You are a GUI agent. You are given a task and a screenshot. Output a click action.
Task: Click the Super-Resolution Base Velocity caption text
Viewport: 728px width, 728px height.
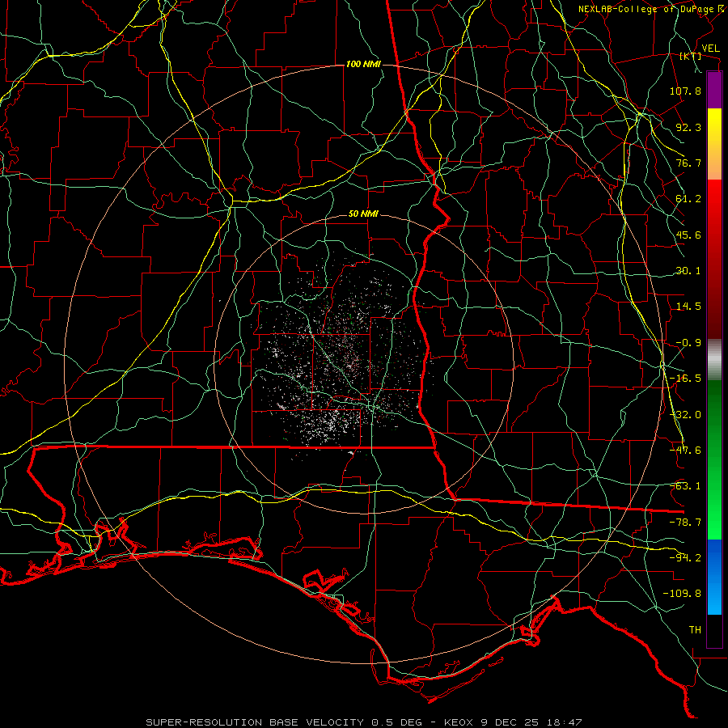pos(363,722)
